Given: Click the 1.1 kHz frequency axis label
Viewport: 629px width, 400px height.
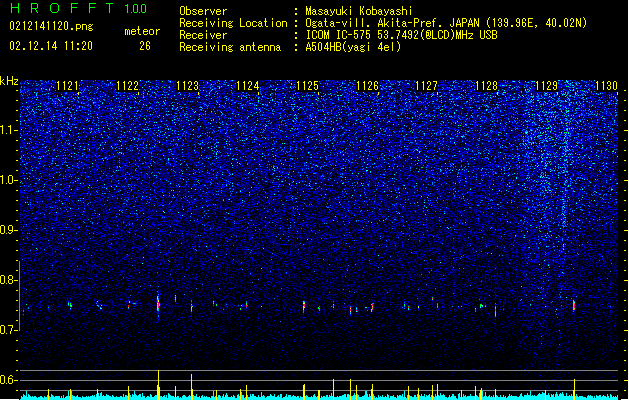Looking at the screenshot, I should coord(8,130).
